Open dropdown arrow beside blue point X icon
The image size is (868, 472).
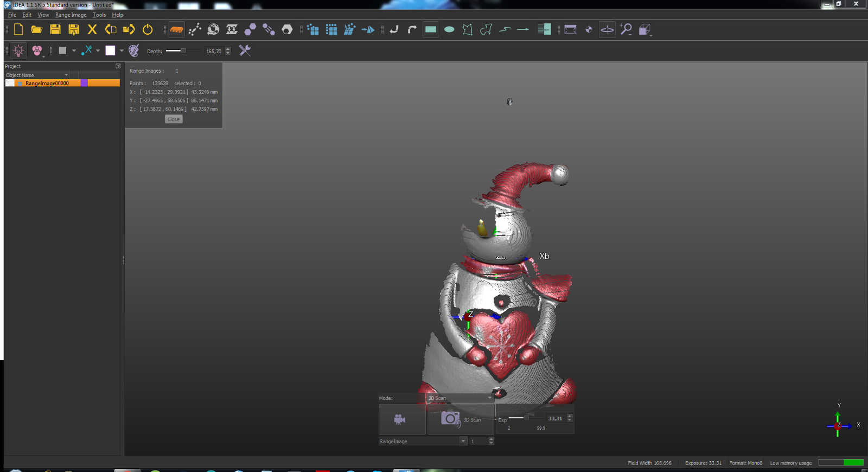coord(98,50)
